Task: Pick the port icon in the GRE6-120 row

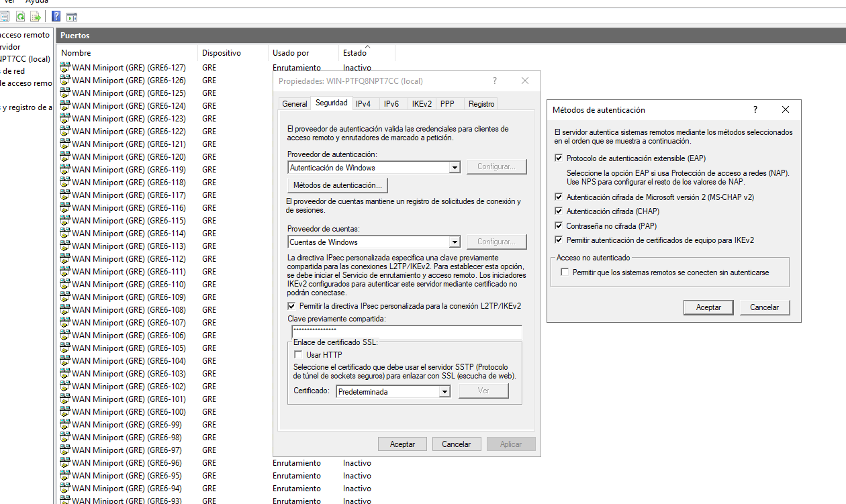Action: [x=65, y=157]
